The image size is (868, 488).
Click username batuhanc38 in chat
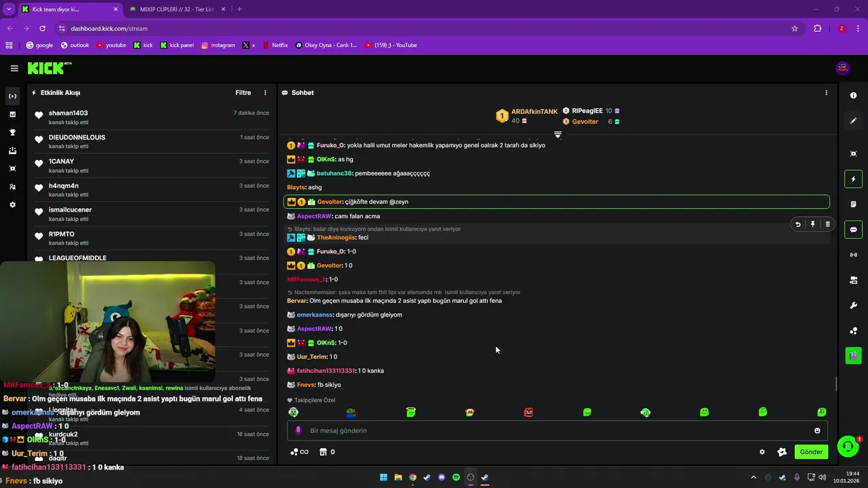coord(334,174)
